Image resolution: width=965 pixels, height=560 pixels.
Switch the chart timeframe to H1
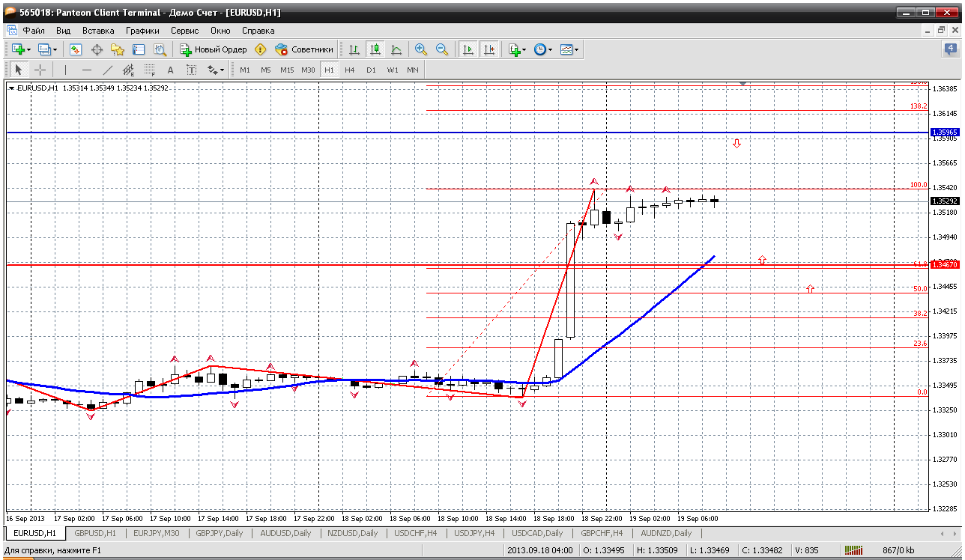[329, 70]
